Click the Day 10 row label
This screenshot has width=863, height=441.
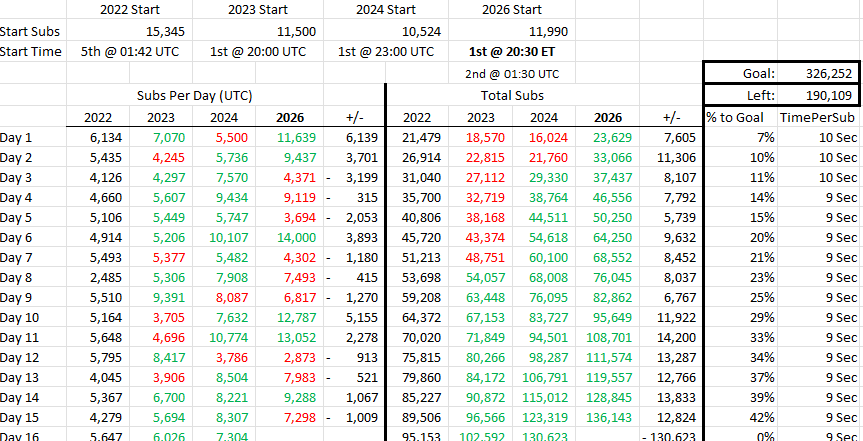coord(33,318)
